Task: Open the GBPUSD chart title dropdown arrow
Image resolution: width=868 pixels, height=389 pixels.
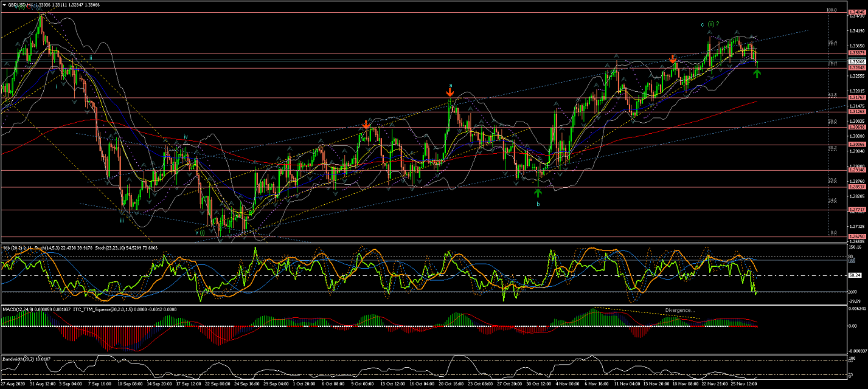Action: tap(4, 4)
